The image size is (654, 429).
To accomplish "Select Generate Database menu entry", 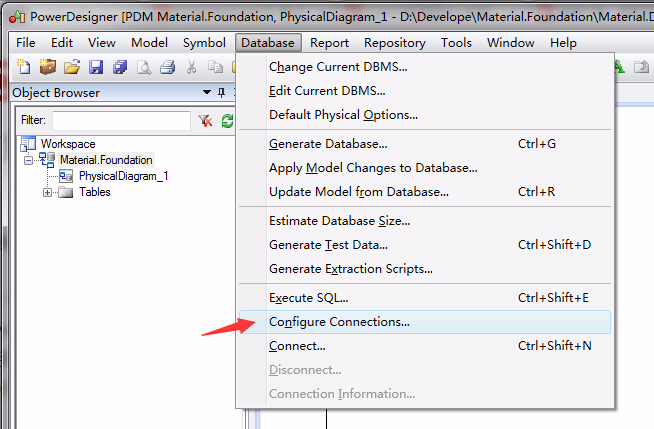I will point(425,144).
